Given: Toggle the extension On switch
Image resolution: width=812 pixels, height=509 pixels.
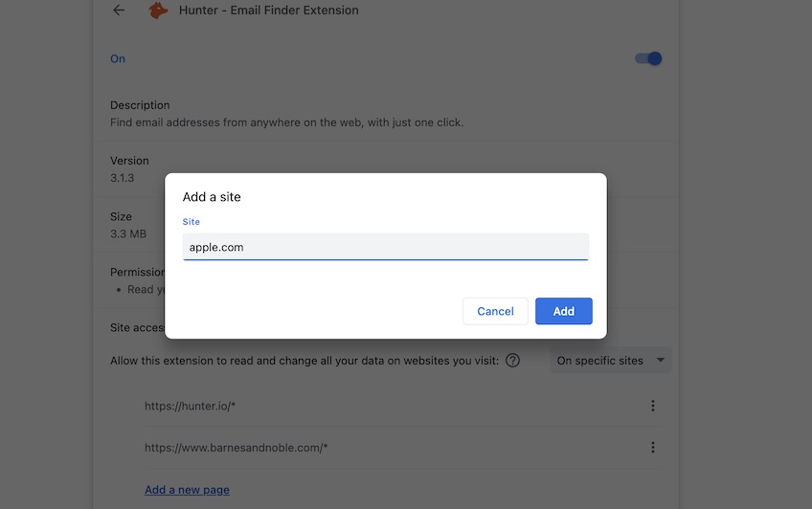Looking at the screenshot, I should (648, 58).
